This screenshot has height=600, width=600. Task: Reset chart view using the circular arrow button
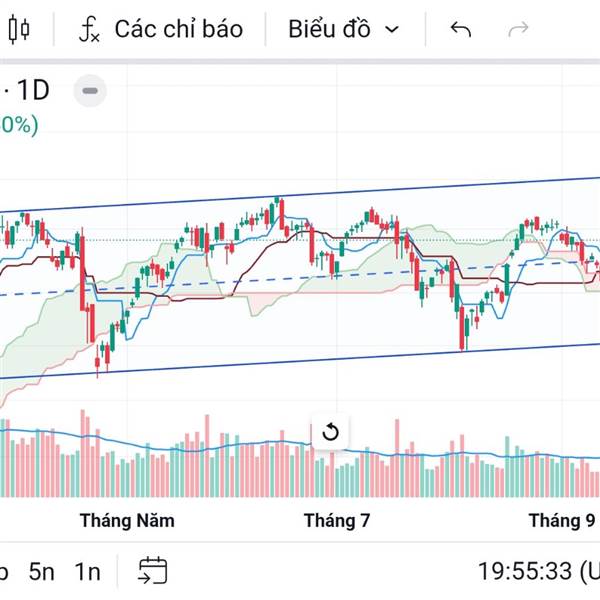[x=330, y=432]
